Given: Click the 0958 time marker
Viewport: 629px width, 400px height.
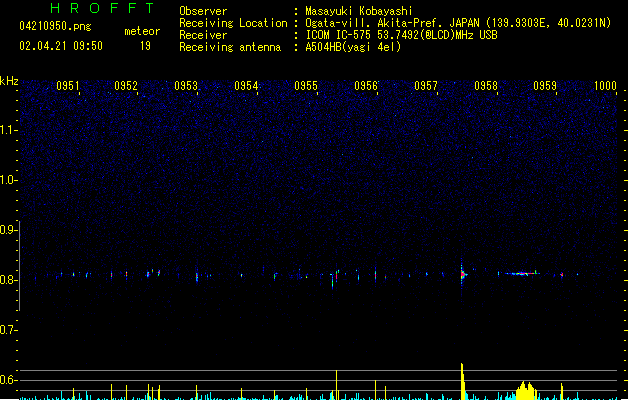Looking at the screenshot, I should [486, 86].
